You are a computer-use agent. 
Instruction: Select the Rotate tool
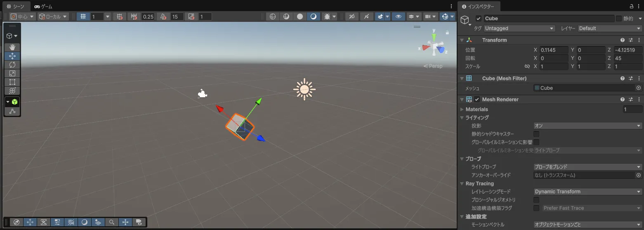click(12, 65)
